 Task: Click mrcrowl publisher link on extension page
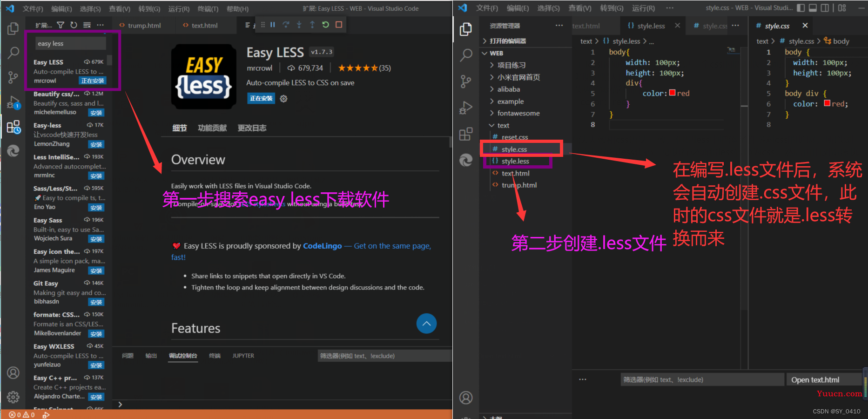(x=259, y=68)
